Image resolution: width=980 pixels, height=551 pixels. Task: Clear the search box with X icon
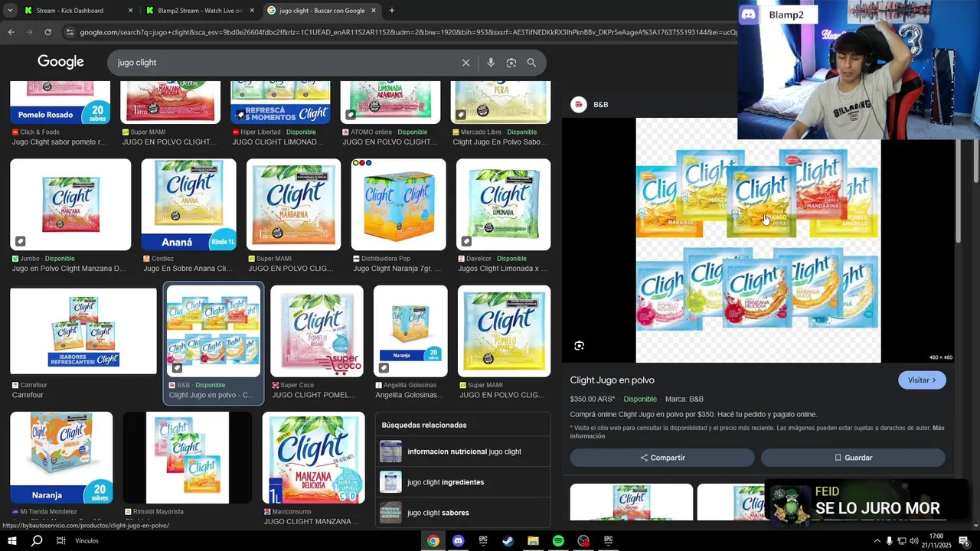[465, 63]
